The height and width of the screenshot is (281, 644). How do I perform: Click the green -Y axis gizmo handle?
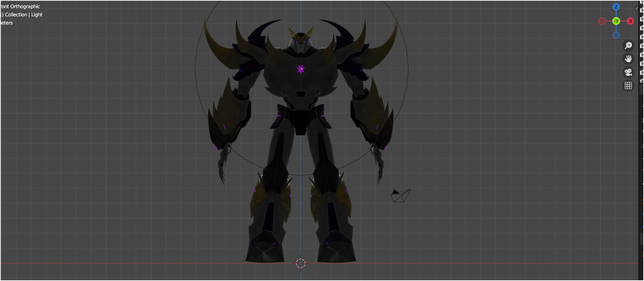[616, 21]
